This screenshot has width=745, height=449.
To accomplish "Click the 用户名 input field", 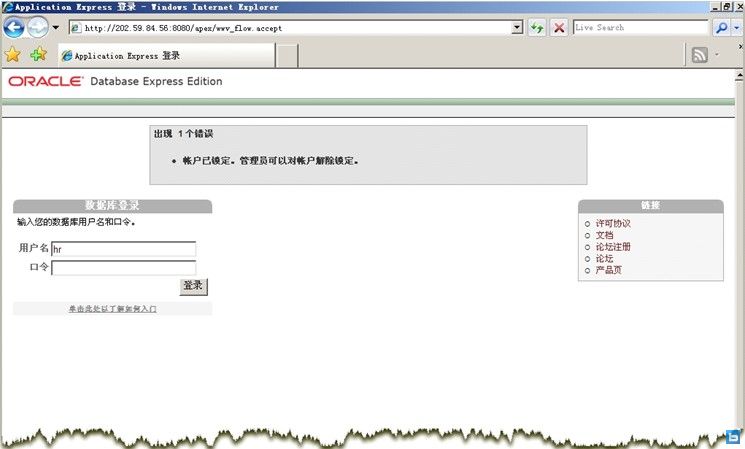I will 124,248.
